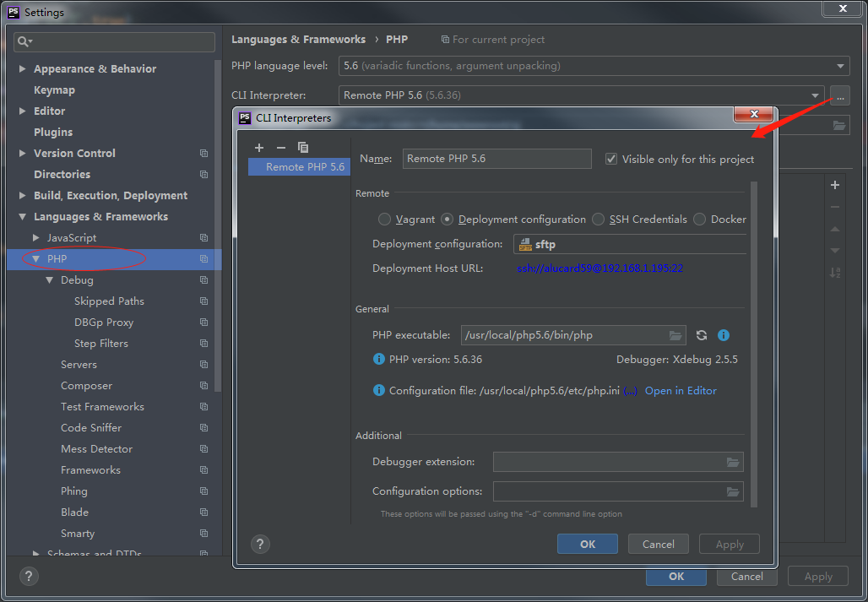Select the Vagrant radio option
The image size is (868, 602).
pyautogui.click(x=384, y=220)
